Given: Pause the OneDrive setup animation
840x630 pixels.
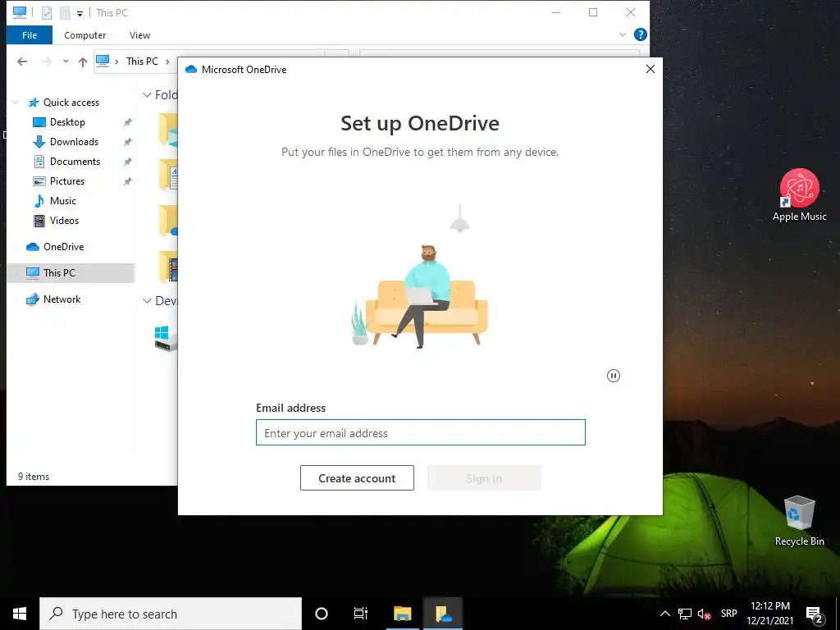Looking at the screenshot, I should 614,376.
